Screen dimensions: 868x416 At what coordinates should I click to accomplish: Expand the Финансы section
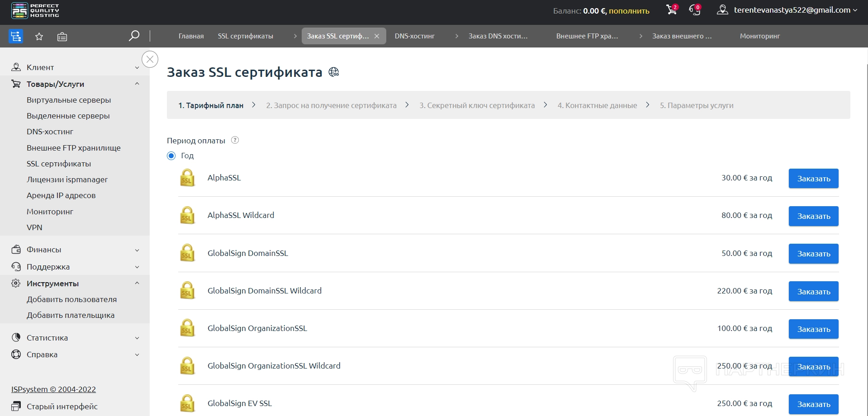(x=137, y=250)
